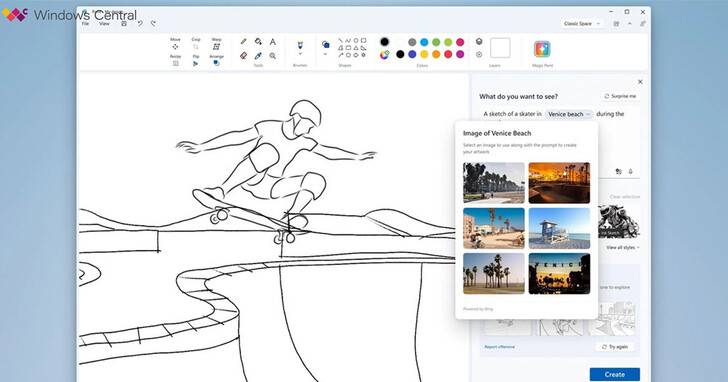728x382 pixels.
Task: Select the Move tool
Action: pos(175,44)
